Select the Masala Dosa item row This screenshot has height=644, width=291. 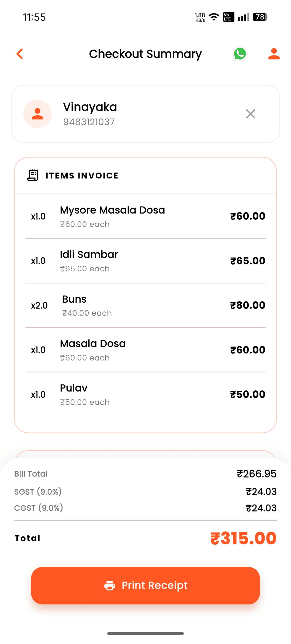pos(145,350)
